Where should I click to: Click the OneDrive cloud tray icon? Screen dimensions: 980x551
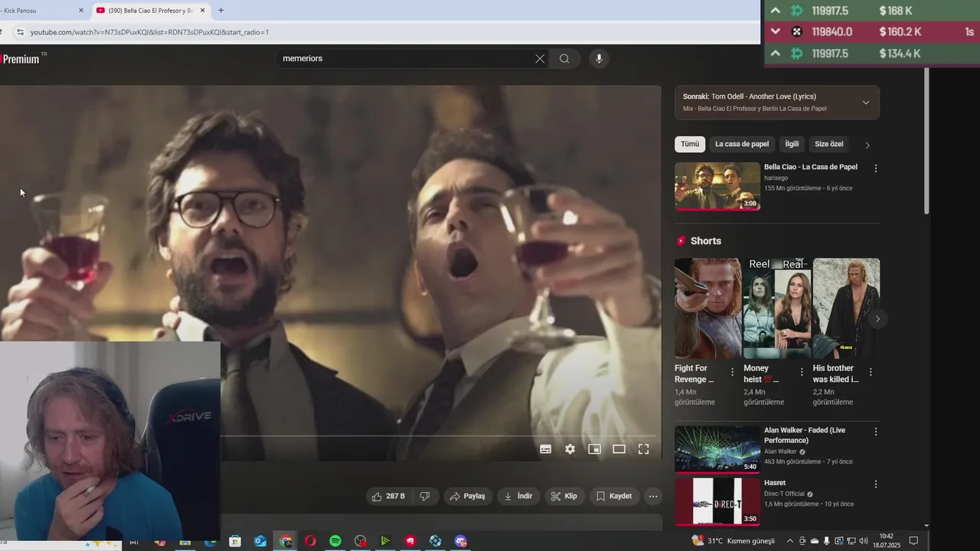[x=814, y=541]
